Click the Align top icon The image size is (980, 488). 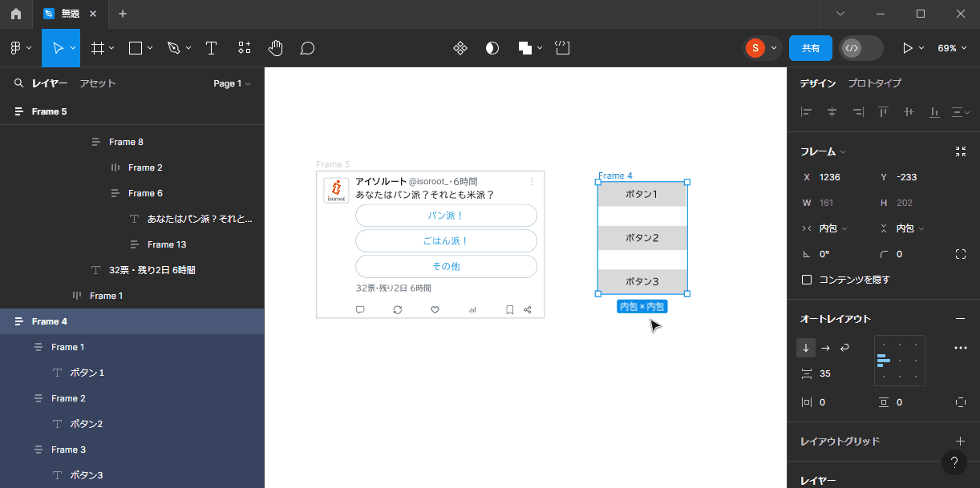tap(883, 112)
